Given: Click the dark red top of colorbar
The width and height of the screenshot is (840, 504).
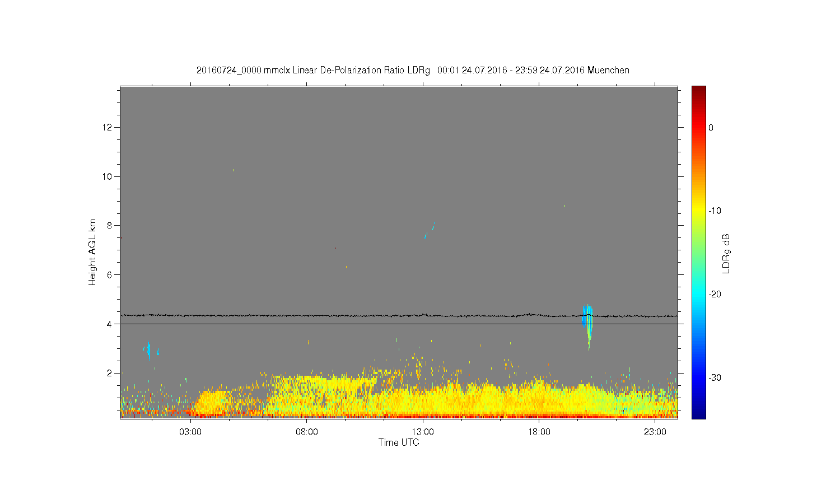Looking at the screenshot, I should tap(699, 91).
